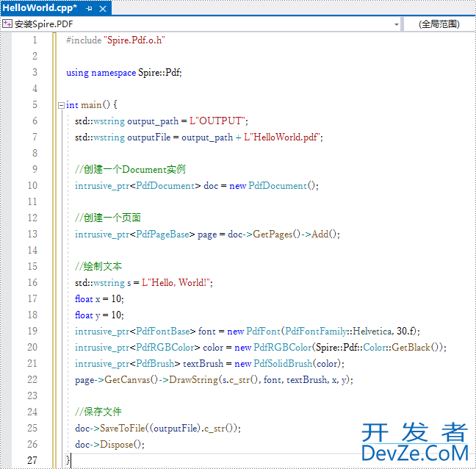476x469 pixels.
Task: Click 'new PdfDocument()' on line 10
Action: (273, 185)
